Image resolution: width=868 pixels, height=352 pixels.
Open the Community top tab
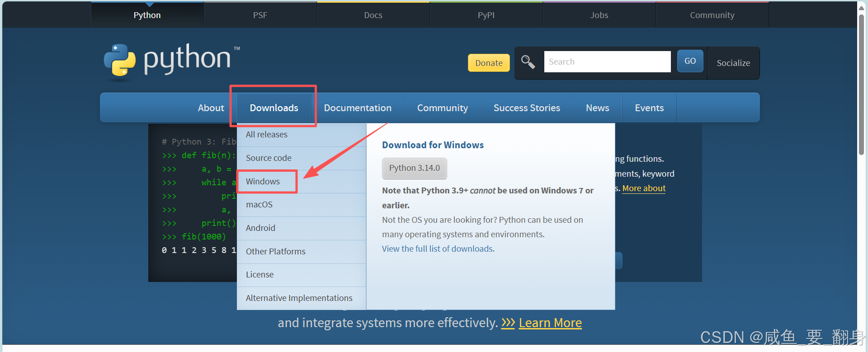coord(712,15)
